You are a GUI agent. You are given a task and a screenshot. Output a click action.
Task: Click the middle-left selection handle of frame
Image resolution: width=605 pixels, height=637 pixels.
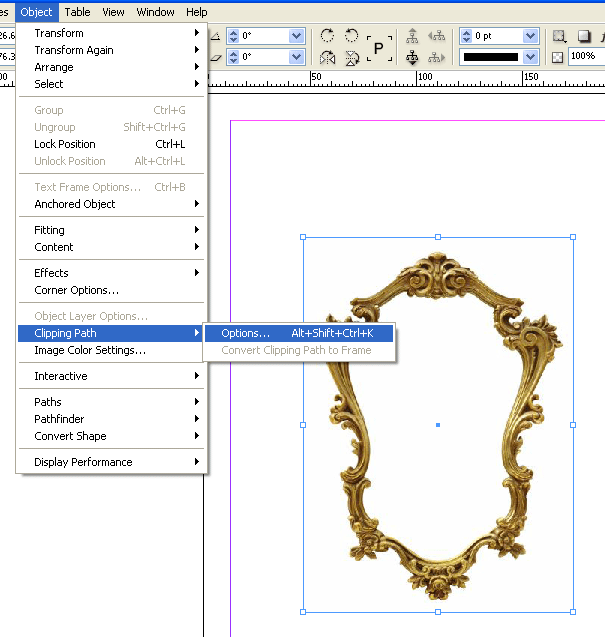(303, 425)
